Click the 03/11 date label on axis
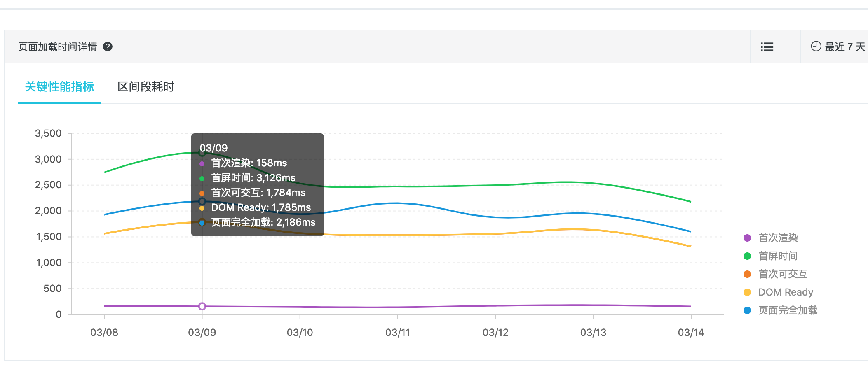Screen dimensions: 868x368 pos(397,333)
